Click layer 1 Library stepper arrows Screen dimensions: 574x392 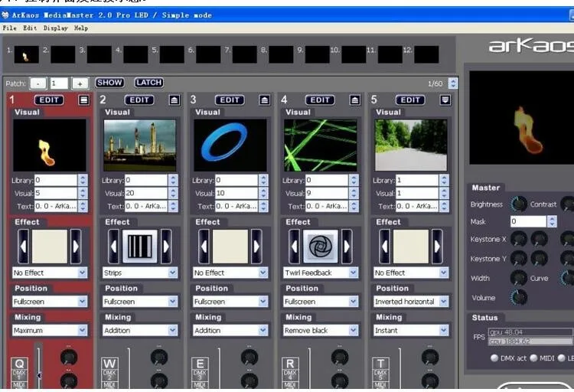pyautogui.click(x=83, y=180)
